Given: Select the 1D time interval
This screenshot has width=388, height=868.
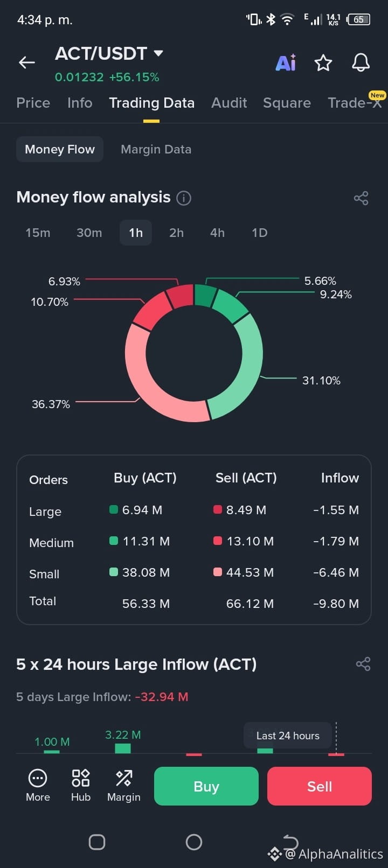Looking at the screenshot, I should point(259,233).
